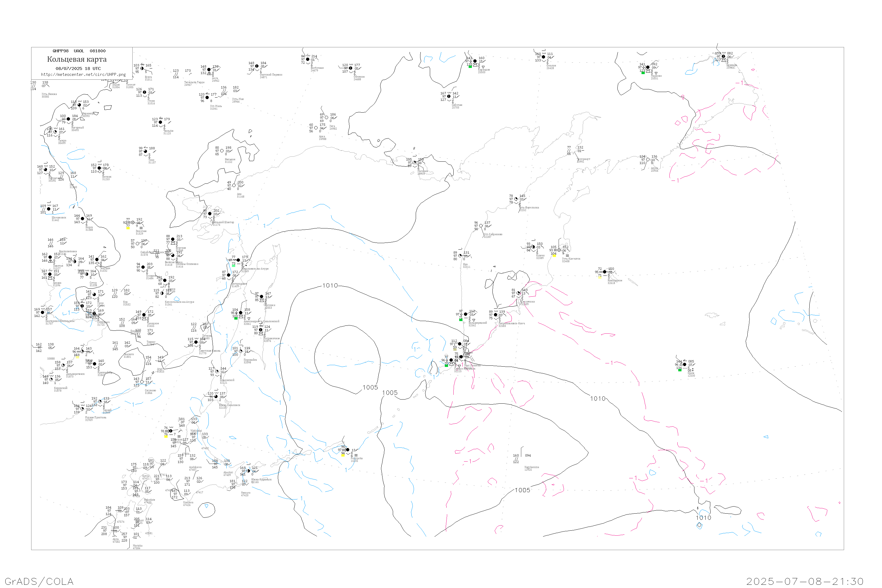Click the 2025-07-08-21:30 timestamp

805,581
